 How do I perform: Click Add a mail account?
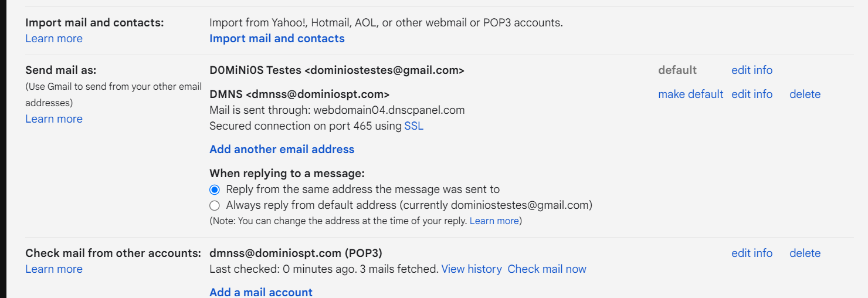[261, 292]
